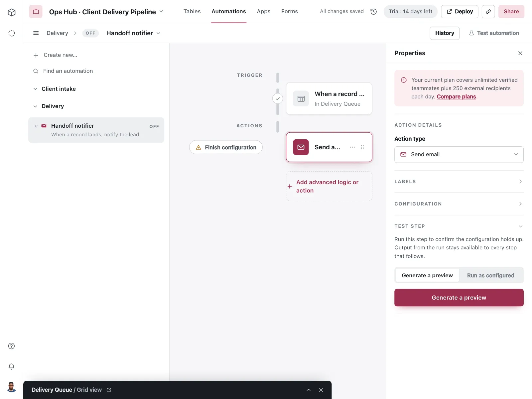Image resolution: width=532 pixels, height=399 pixels.
Task: Collapse the TEST STEP section
Action: [x=459, y=226]
